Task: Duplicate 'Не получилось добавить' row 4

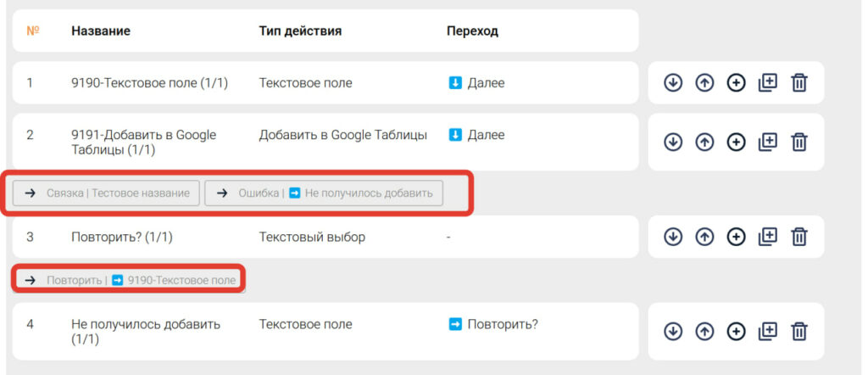Action: coord(767,332)
